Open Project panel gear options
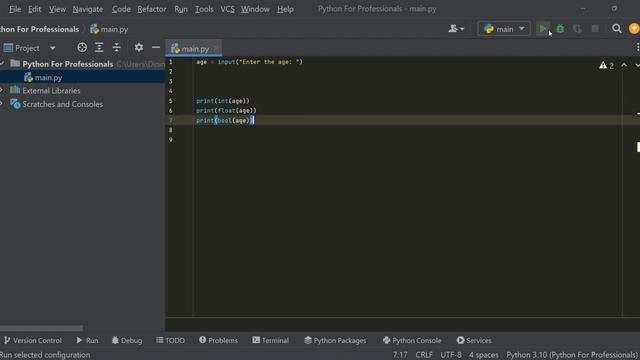640x360 pixels. [139, 48]
